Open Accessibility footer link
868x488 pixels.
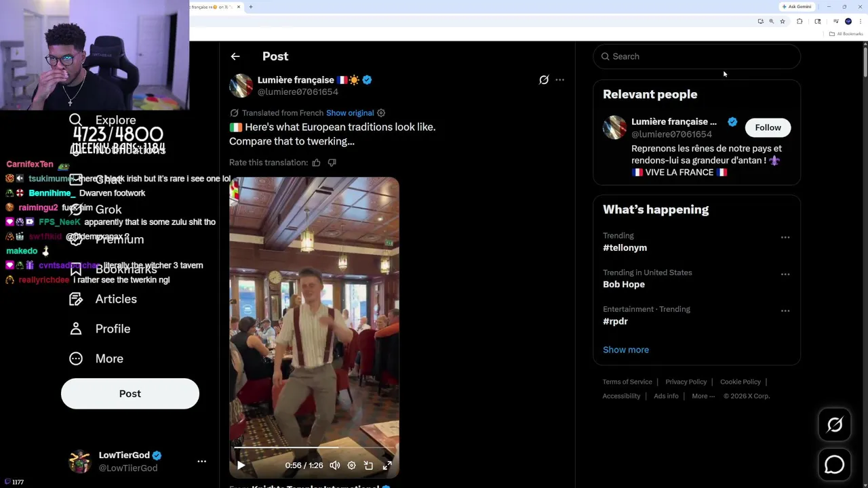621,396
